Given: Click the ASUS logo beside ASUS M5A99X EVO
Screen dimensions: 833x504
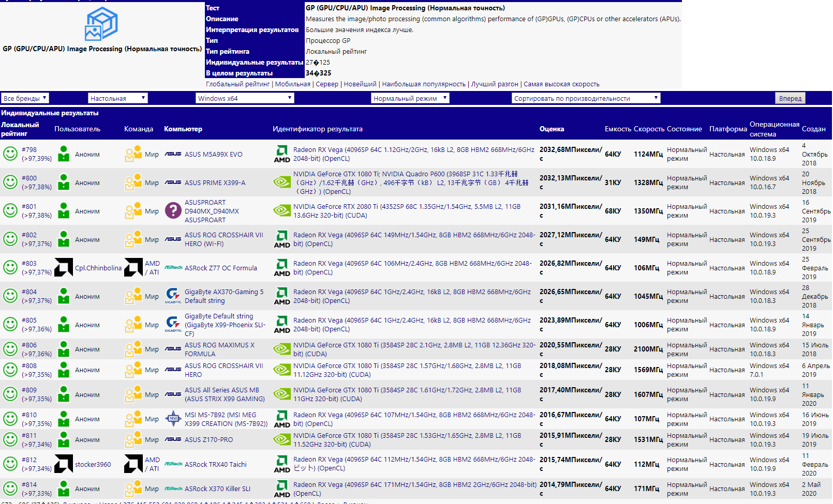Looking at the screenshot, I should pos(173,154).
